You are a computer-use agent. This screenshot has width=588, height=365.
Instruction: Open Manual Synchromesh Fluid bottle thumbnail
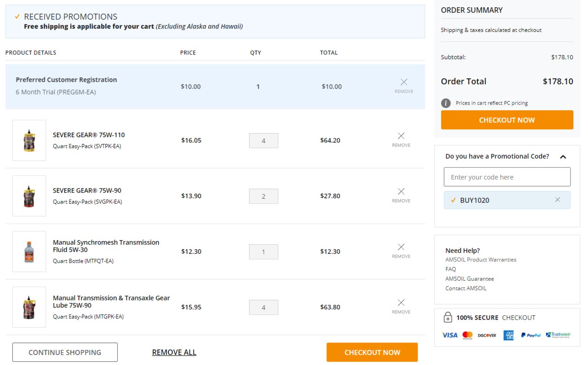[x=29, y=251]
